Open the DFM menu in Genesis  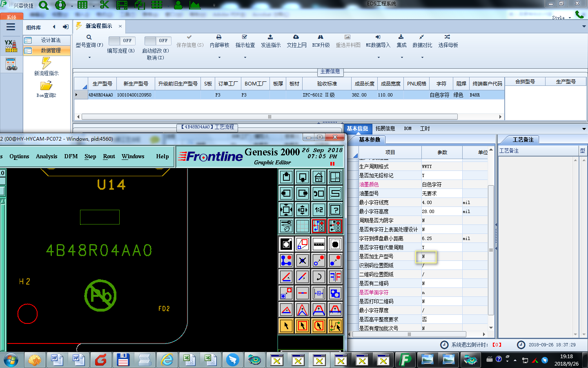click(x=71, y=156)
